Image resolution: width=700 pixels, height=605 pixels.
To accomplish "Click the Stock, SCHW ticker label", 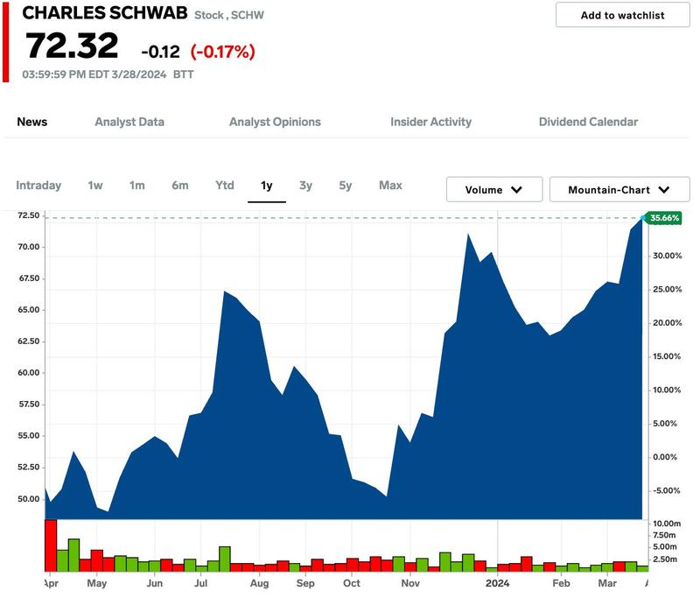I will point(229,15).
